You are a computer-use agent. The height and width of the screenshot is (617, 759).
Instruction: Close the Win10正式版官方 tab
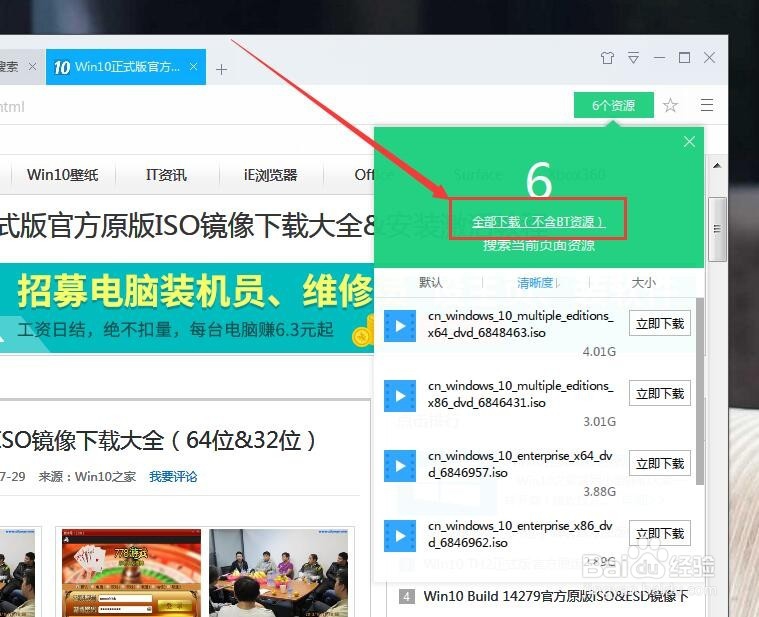pos(193,67)
